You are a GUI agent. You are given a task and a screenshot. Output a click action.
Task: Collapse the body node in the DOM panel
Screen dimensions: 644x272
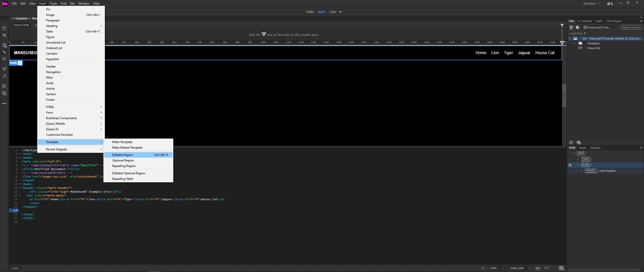(578, 165)
